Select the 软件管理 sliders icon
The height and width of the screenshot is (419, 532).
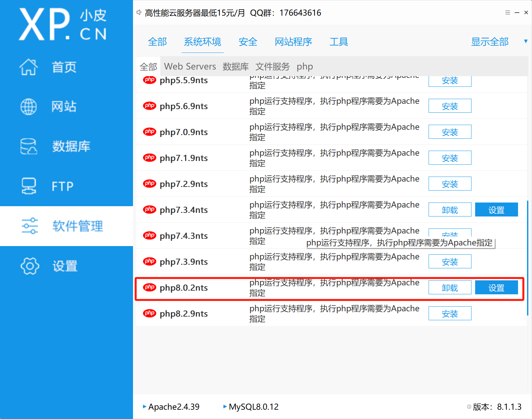pyautogui.click(x=30, y=226)
